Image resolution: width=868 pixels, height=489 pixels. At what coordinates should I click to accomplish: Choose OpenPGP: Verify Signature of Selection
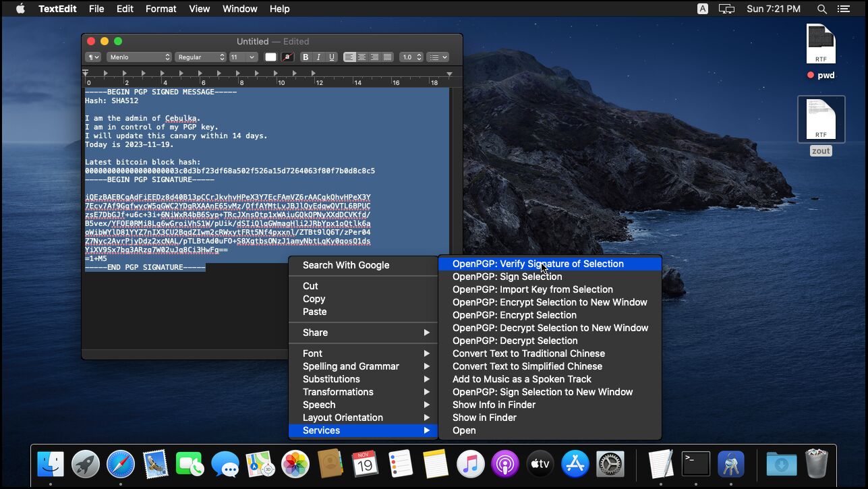coord(538,264)
